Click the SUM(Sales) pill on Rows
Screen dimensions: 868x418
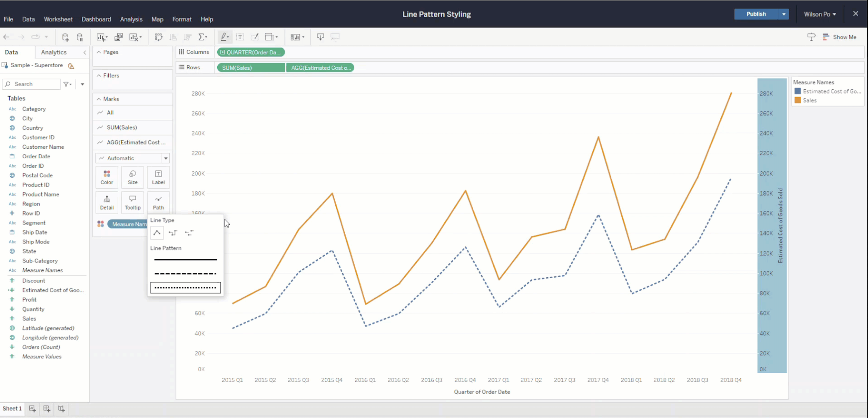250,67
